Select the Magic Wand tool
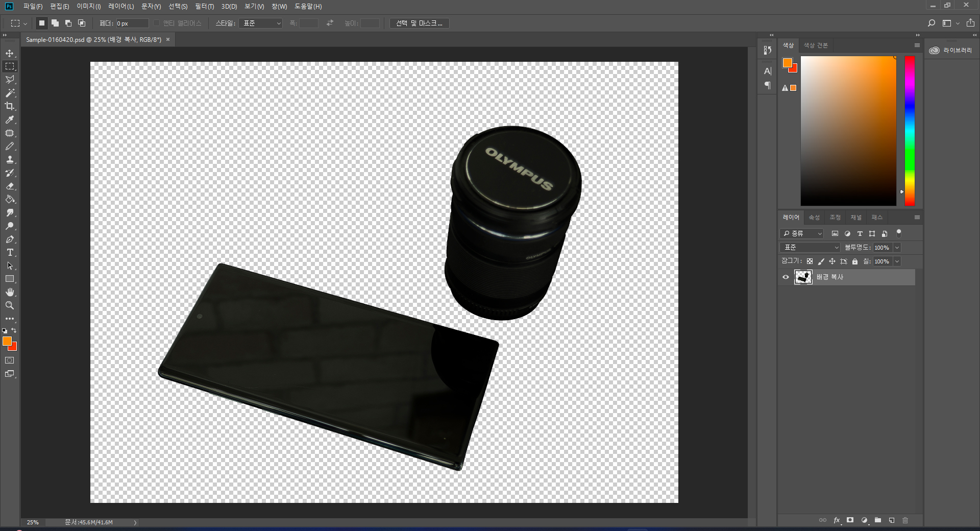980x531 pixels. point(10,93)
